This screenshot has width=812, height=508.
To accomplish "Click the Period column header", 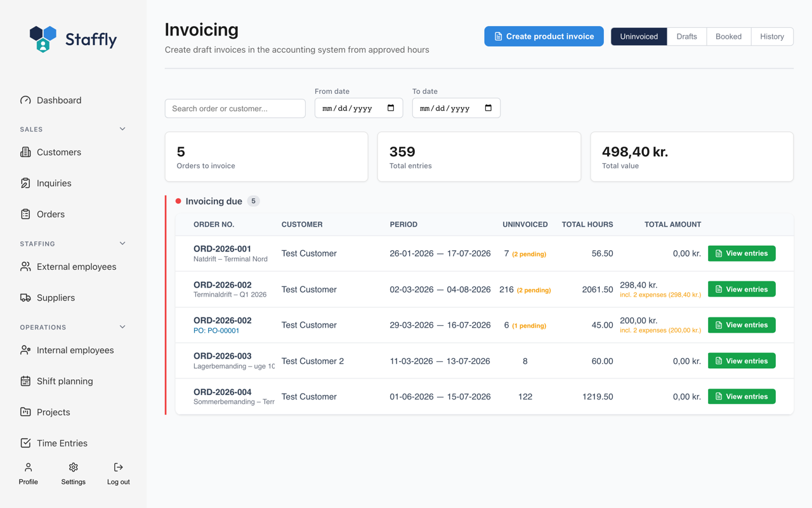I will 403,225.
